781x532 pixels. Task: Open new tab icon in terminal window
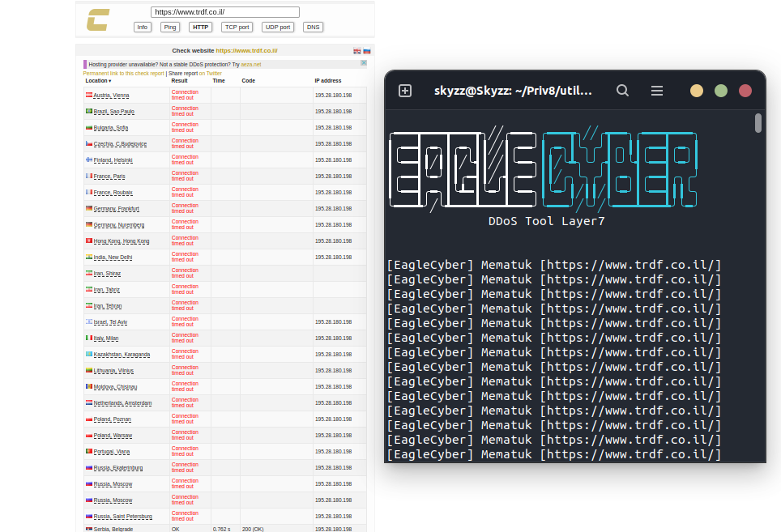point(405,91)
